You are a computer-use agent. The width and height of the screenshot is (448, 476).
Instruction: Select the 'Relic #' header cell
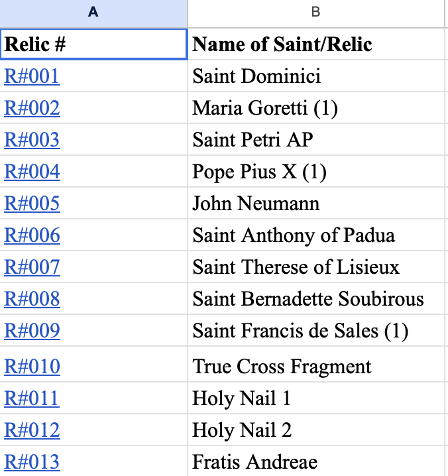click(x=93, y=44)
